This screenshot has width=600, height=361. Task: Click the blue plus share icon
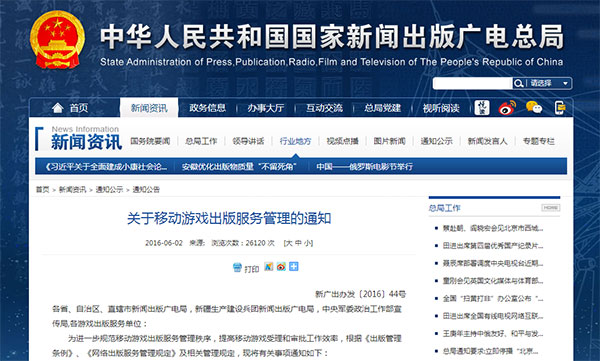tap(293, 266)
